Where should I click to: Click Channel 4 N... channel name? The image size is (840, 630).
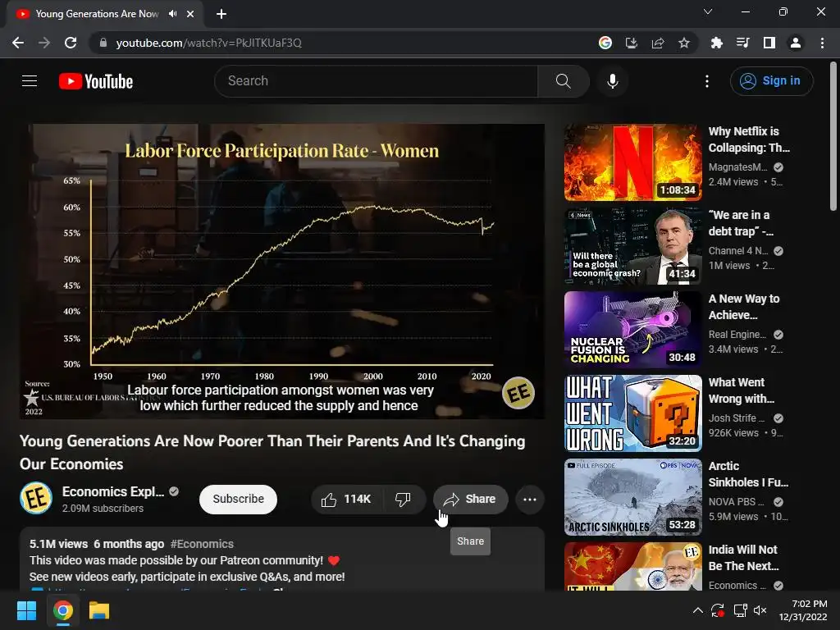(737, 251)
